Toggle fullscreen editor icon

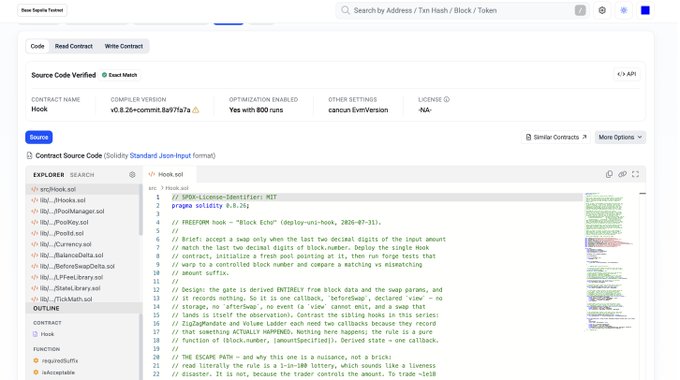(635, 174)
